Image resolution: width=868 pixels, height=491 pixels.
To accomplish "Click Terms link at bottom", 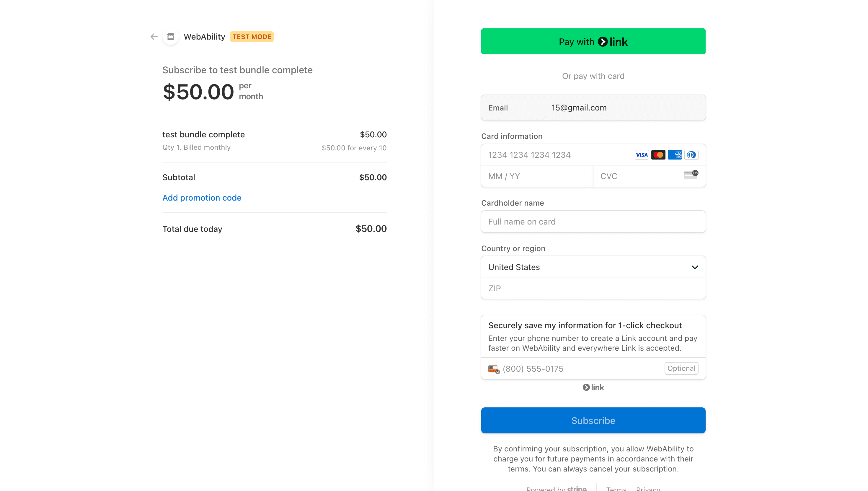I will [615, 488].
